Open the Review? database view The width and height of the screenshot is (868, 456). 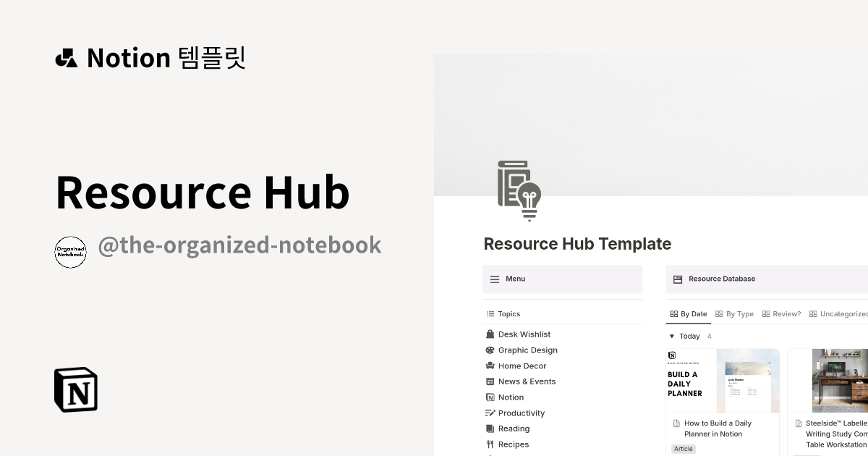(x=781, y=313)
